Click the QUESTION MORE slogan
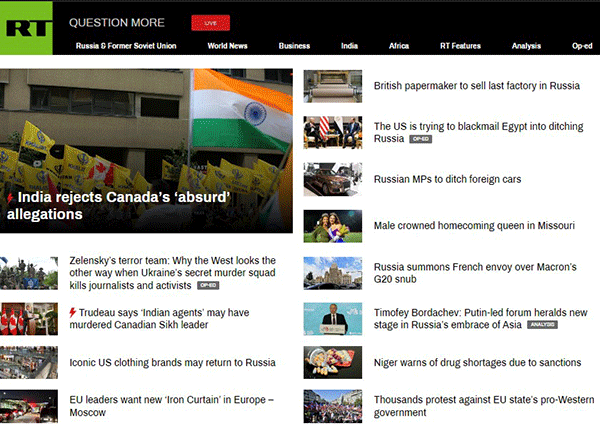 coord(117,23)
